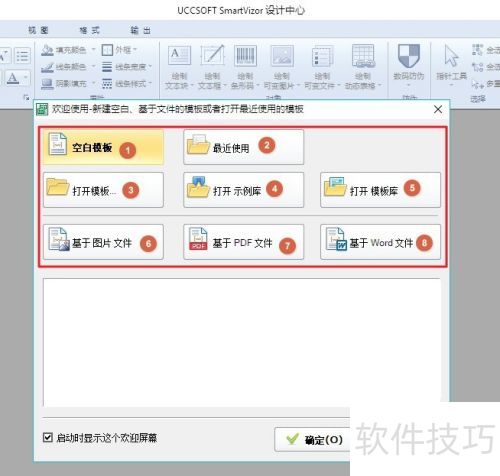The height and width of the screenshot is (476, 500).
Task: Click the empty recent-templates list area
Action: point(242,342)
